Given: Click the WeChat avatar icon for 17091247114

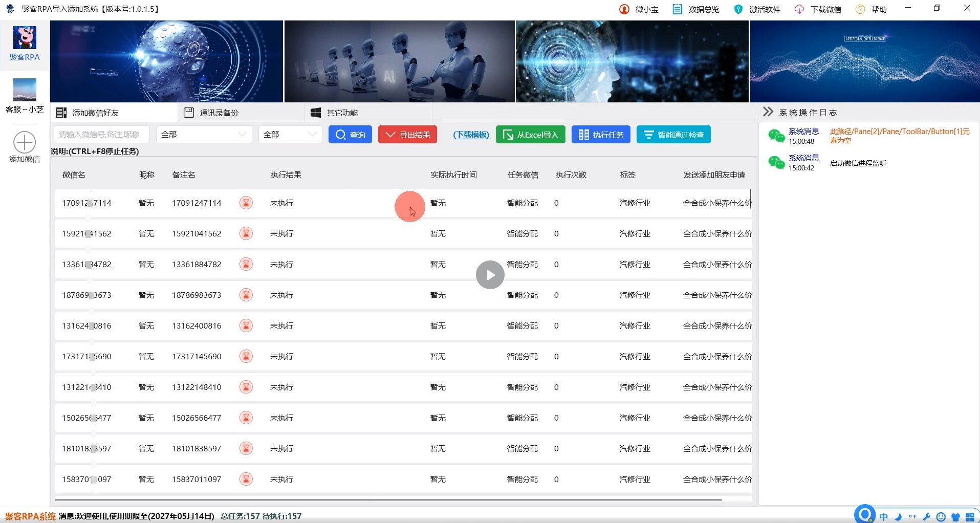Looking at the screenshot, I should [x=246, y=203].
